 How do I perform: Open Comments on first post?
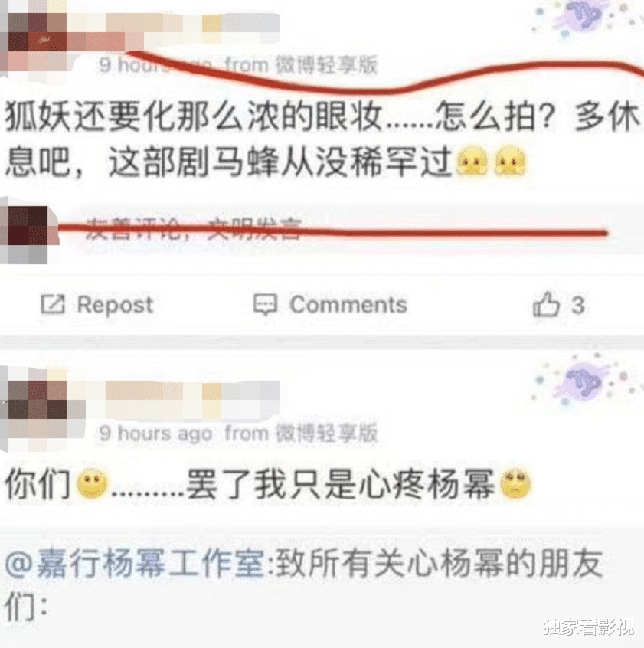348,305
